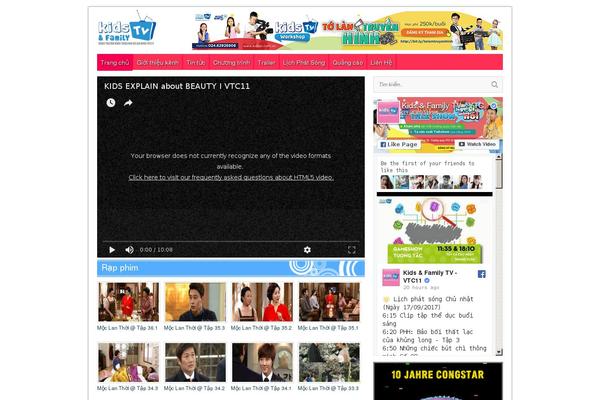Open thumbnail Mộc Lan Thời @ Tập 35.3
600x400 pixels.
point(196,302)
